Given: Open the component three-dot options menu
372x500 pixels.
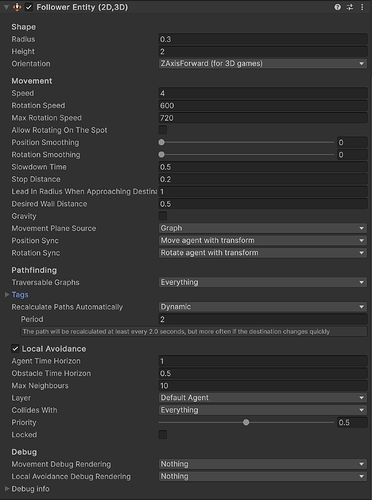Looking at the screenshot, I should pyautogui.click(x=362, y=7).
